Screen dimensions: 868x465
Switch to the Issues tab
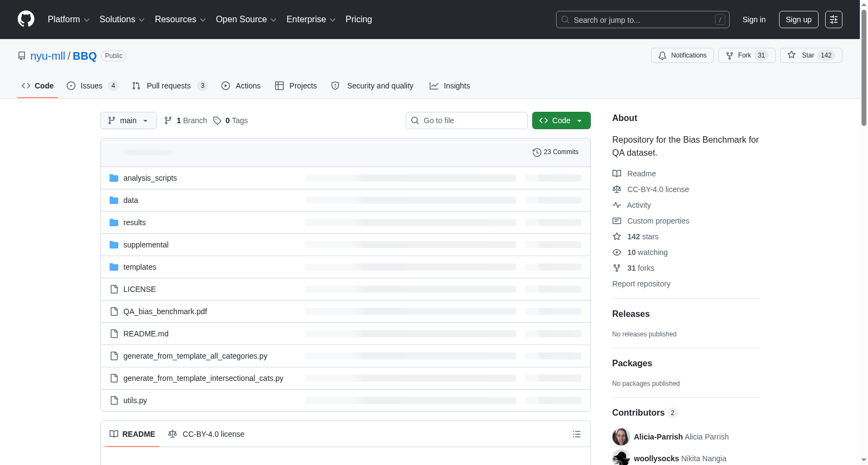pos(92,86)
